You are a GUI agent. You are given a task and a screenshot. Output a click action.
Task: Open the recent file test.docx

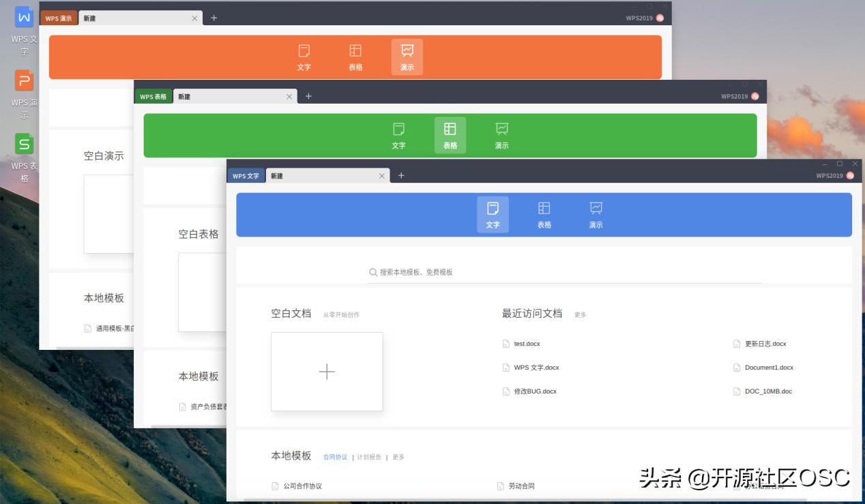point(527,344)
